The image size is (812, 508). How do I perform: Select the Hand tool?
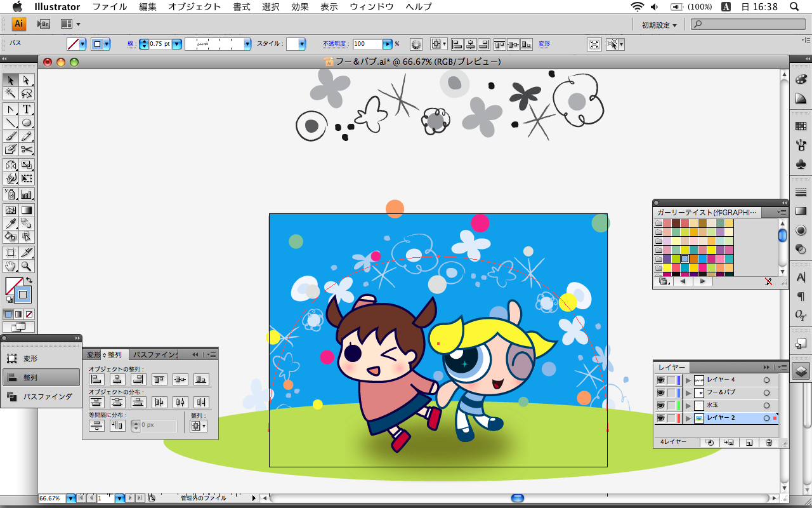click(11, 266)
